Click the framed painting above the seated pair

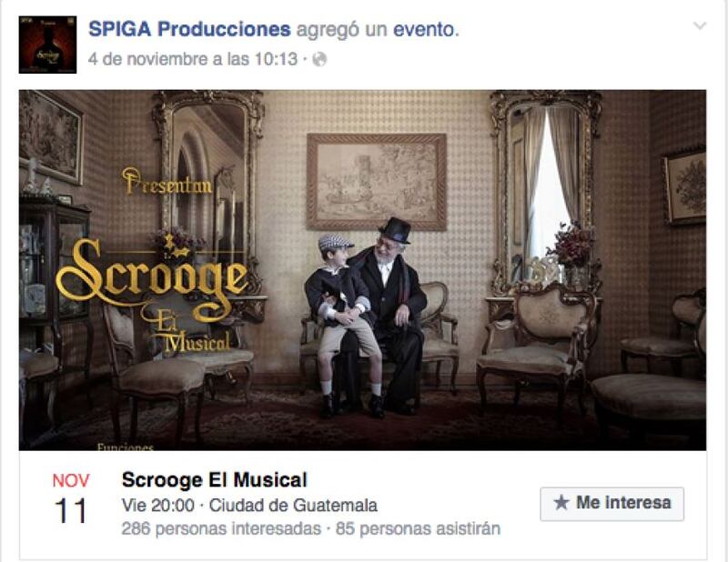pyautogui.click(x=377, y=182)
